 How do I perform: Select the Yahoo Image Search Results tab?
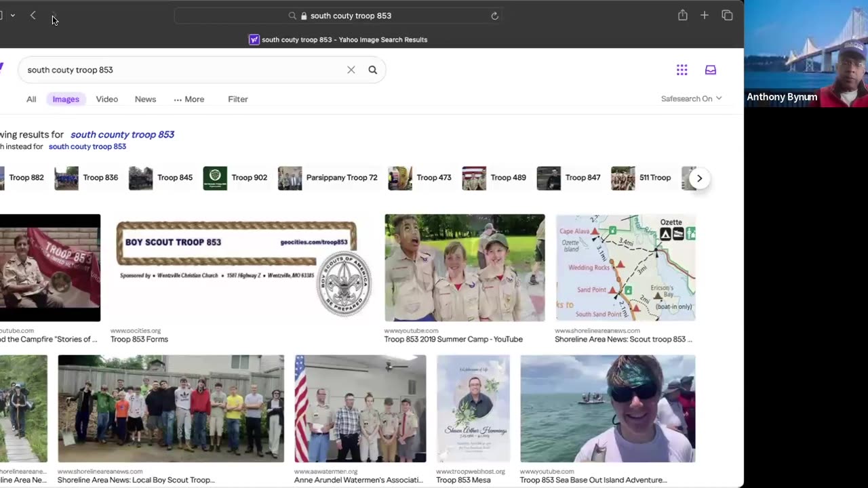tap(338, 40)
